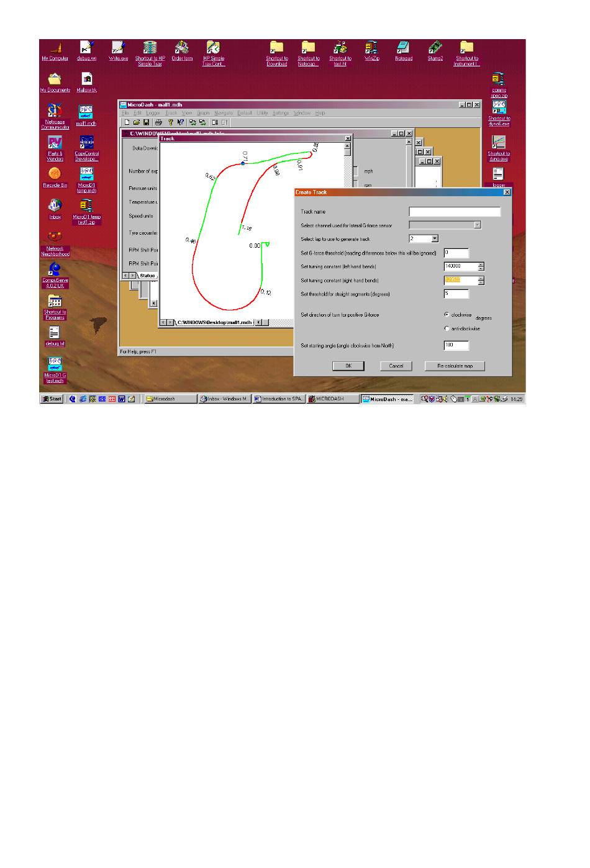Click Cancel in Create Track dialog
590x868 pixels.
tap(396, 366)
